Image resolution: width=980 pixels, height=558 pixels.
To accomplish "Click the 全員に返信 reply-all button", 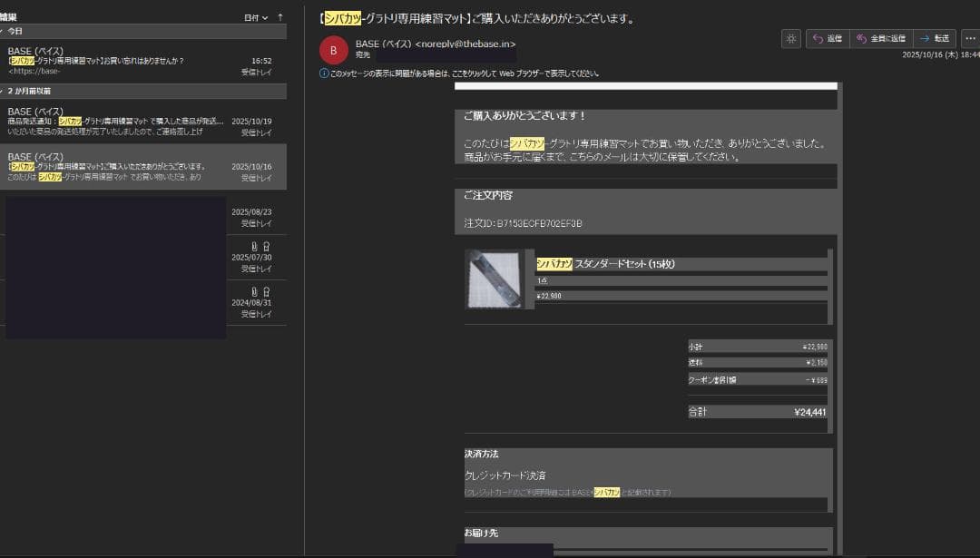I will coord(881,39).
